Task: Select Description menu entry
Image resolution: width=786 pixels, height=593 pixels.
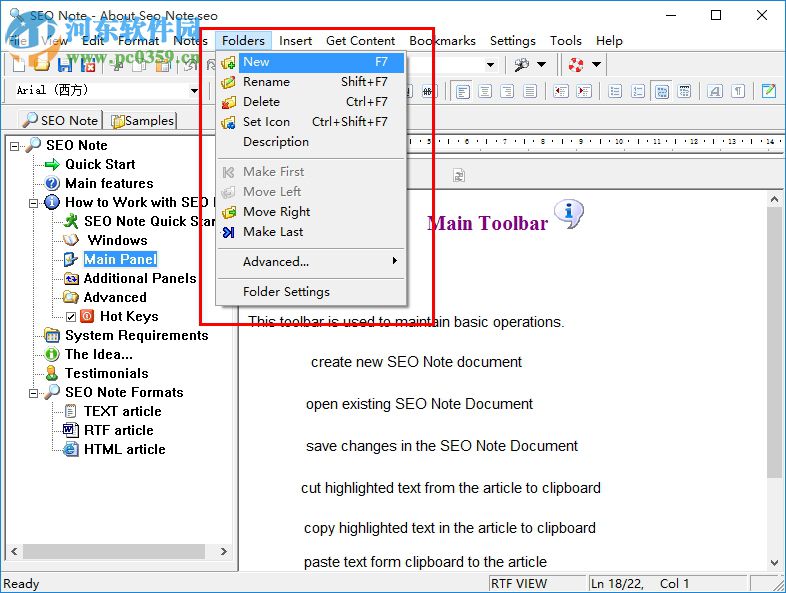Action: tap(311, 142)
